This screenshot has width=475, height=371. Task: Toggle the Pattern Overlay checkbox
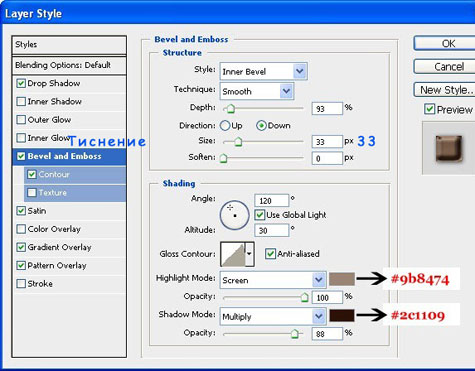point(21,265)
